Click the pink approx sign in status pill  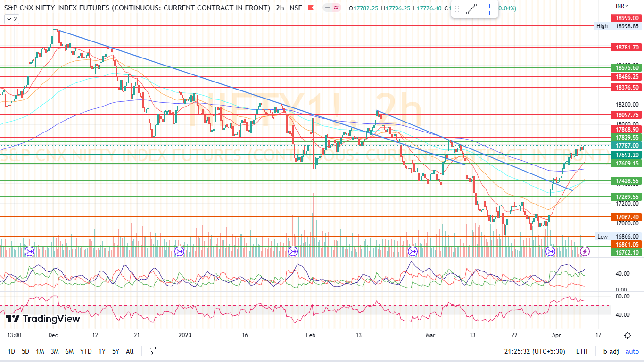click(337, 8)
